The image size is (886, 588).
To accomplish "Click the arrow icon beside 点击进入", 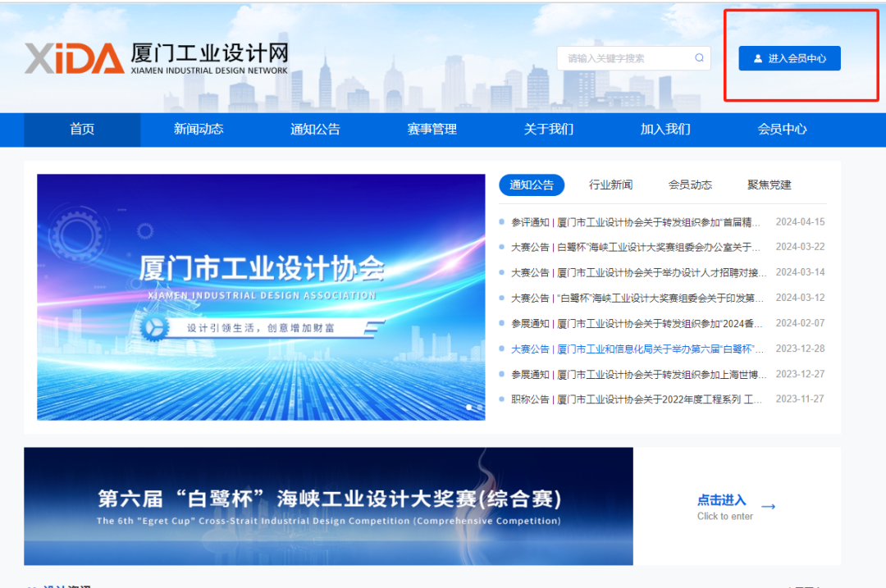I will coord(768,507).
